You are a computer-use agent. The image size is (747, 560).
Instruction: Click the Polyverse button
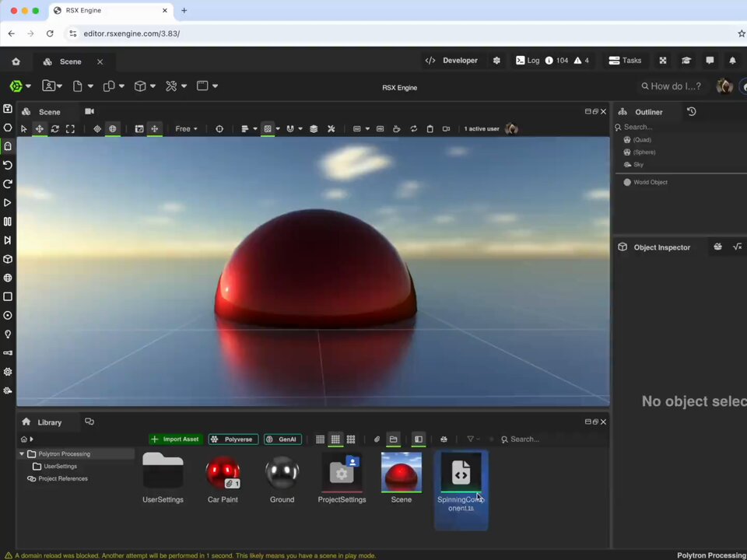(233, 439)
